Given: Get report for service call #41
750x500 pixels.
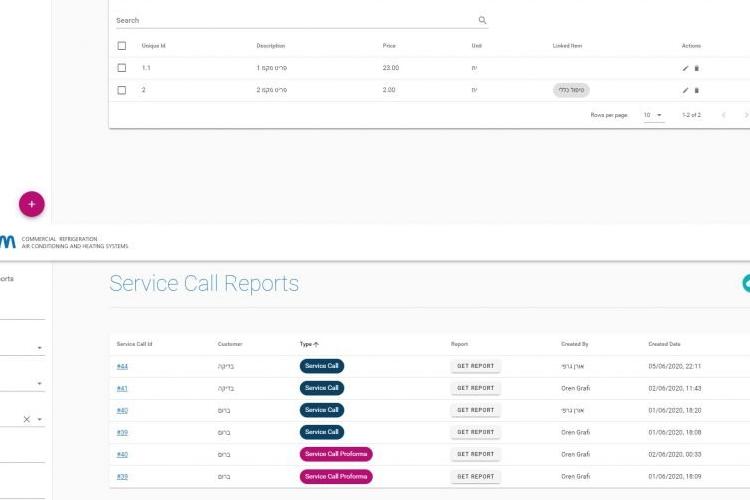Looking at the screenshot, I should (475, 388).
